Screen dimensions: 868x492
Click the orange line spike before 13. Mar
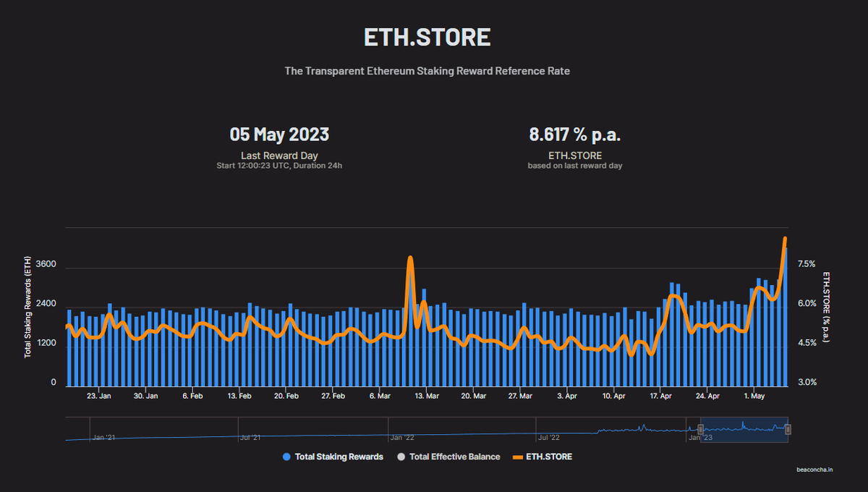[410, 259]
